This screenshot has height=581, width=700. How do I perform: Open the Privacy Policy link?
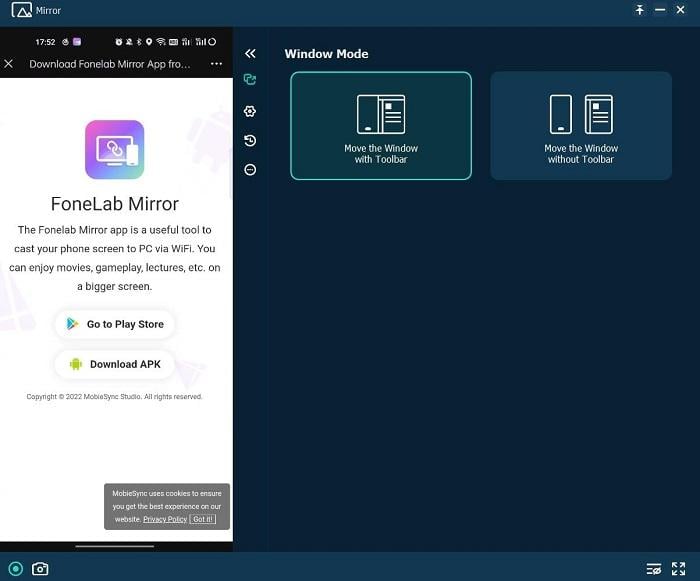pyautogui.click(x=165, y=519)
